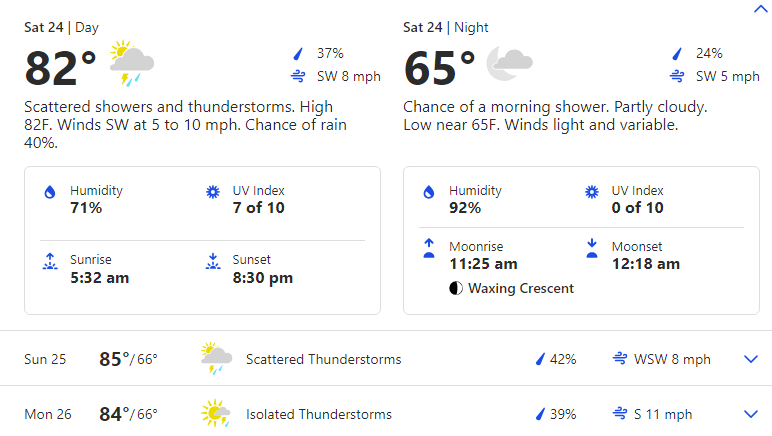Click the night UV Index sun icon
Image resolution: width=772 pixels, height=436 pixels.
pos(592,192)
